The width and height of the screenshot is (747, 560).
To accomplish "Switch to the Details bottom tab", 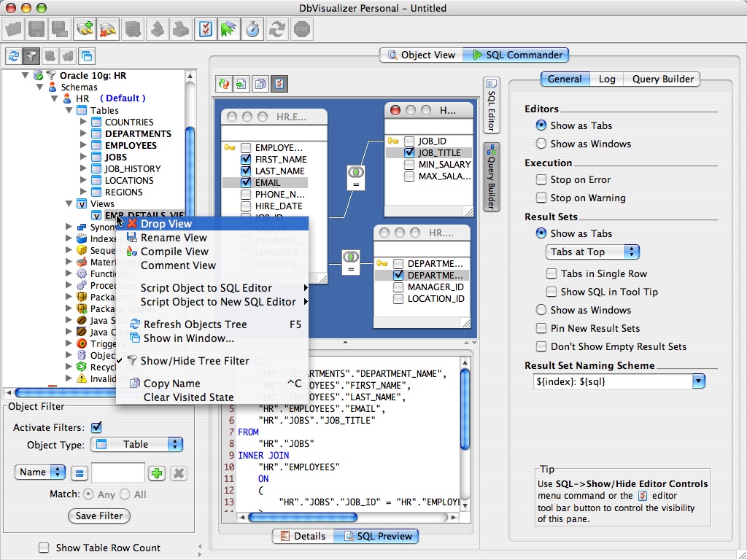I will 302,536.
